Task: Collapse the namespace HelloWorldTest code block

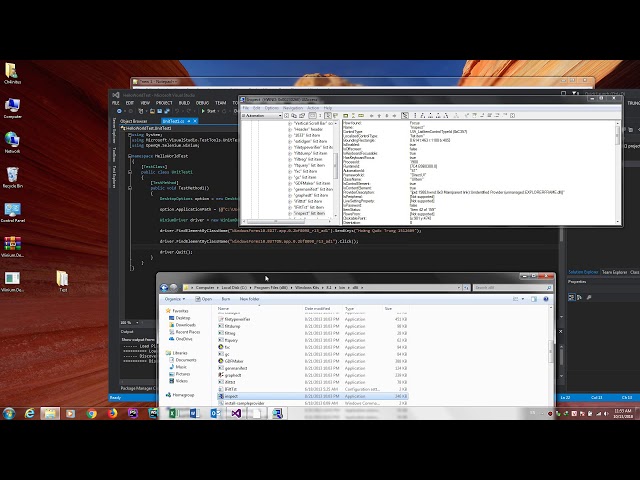Action: pos(129,156)
